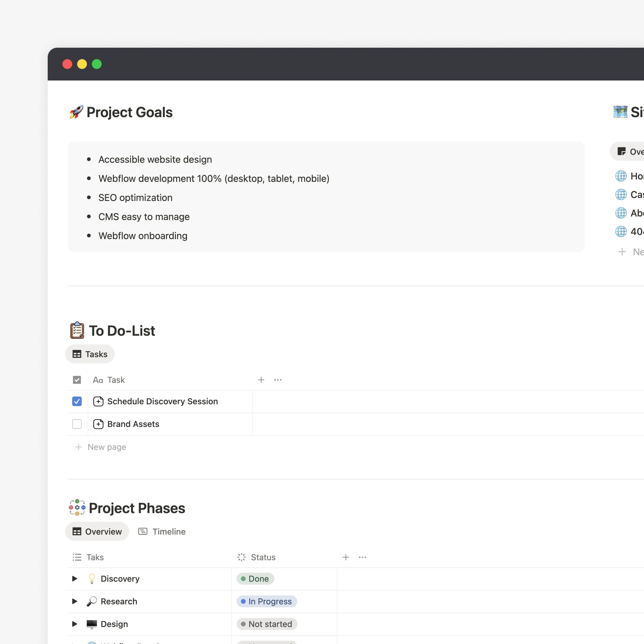Uncheck the Schedule Discovery Session checkbox
The width and height of the screenshot is (644, 644).
pos(77,401)
